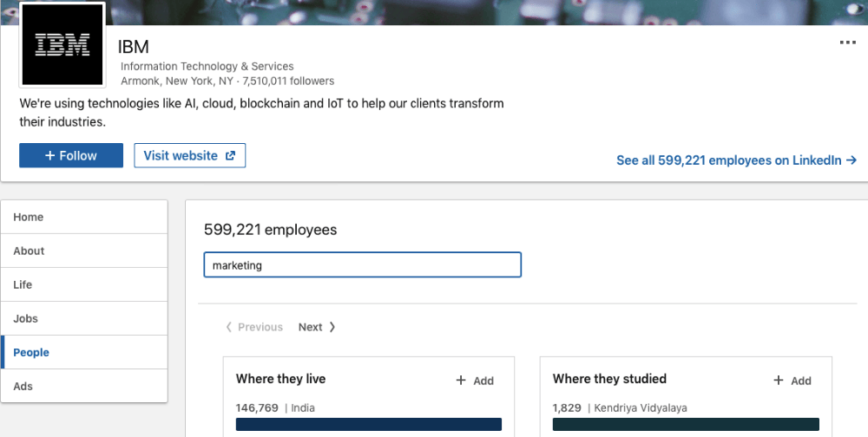The image size is (868, 437).
Task: Select the India location bar
Action: pos(368,424)
